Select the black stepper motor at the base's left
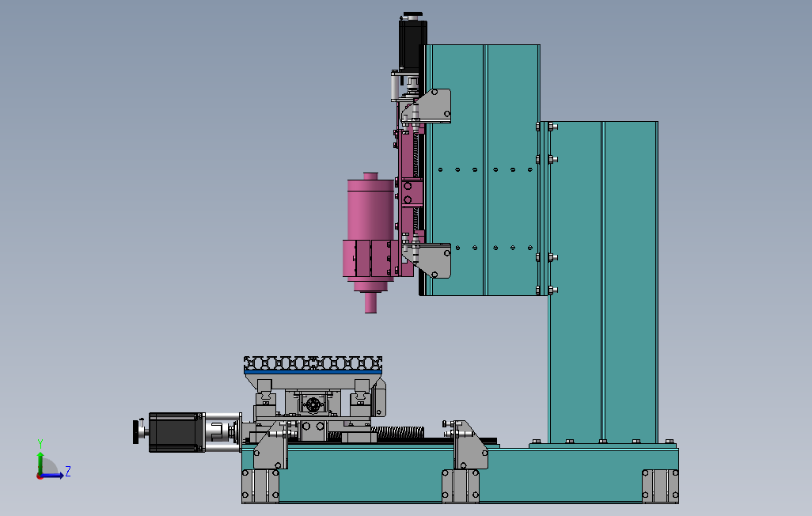This screenshot has width=812, height=516. coord(176,432)
